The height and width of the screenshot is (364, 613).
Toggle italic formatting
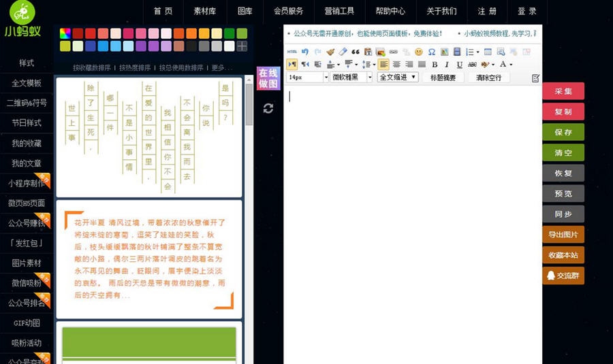pyautogui.click(x=447, y=65)
